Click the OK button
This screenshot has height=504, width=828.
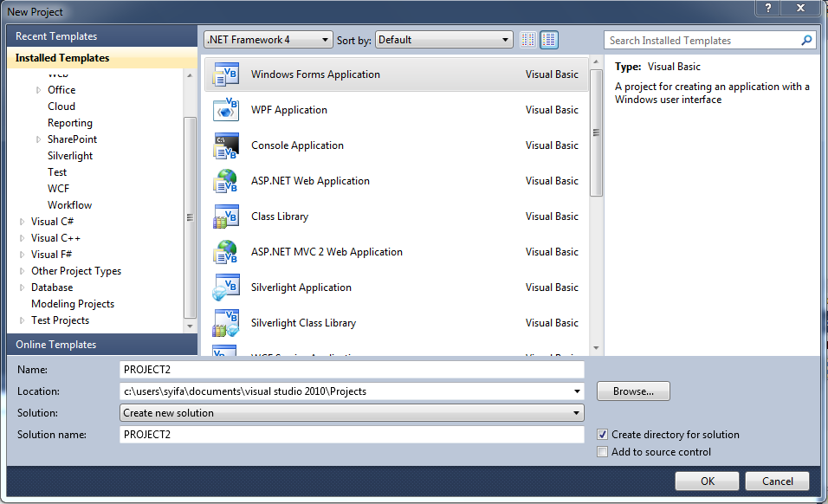coord(706,481)
